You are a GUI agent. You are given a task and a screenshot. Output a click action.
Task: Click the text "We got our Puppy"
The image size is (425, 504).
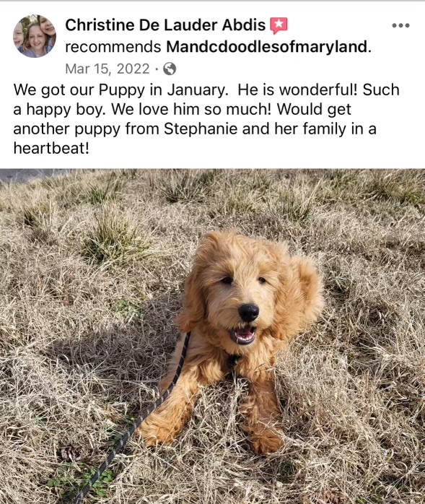(x=79, y=90)
